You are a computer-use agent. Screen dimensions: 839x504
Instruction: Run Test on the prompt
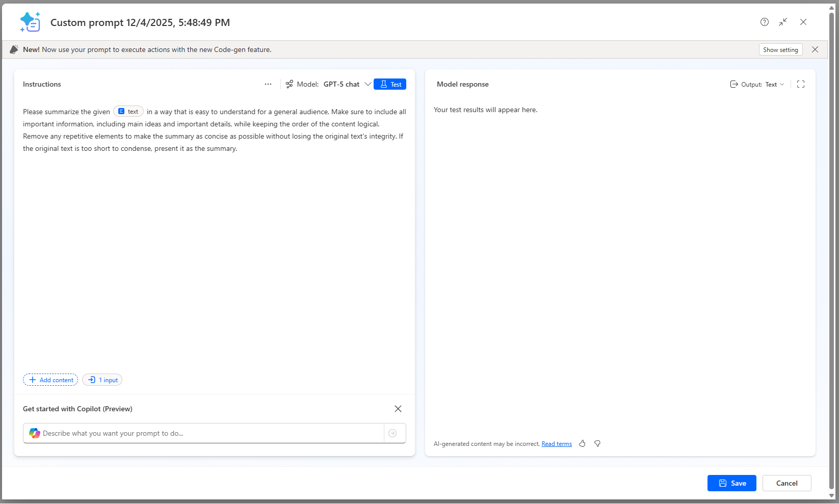[389, 84]
